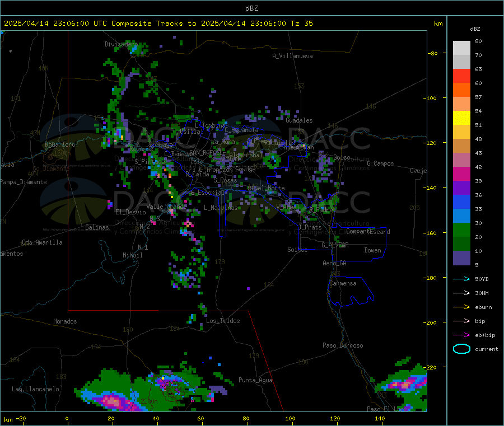
Task: Click the -20 km tick on bottom axis
Action: 21,418
